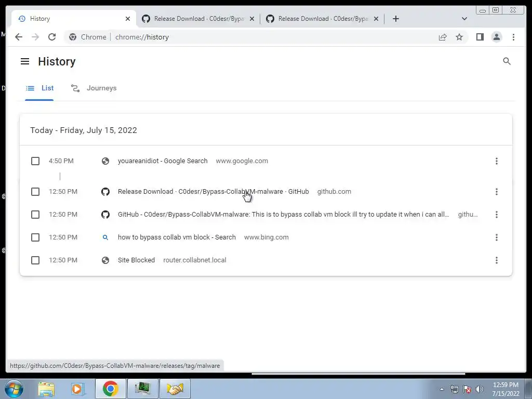Screen dimensions: 532x399
Task: Check the Release Download GitHub entry
Action: pyautogui.click(x=35, y=192)
